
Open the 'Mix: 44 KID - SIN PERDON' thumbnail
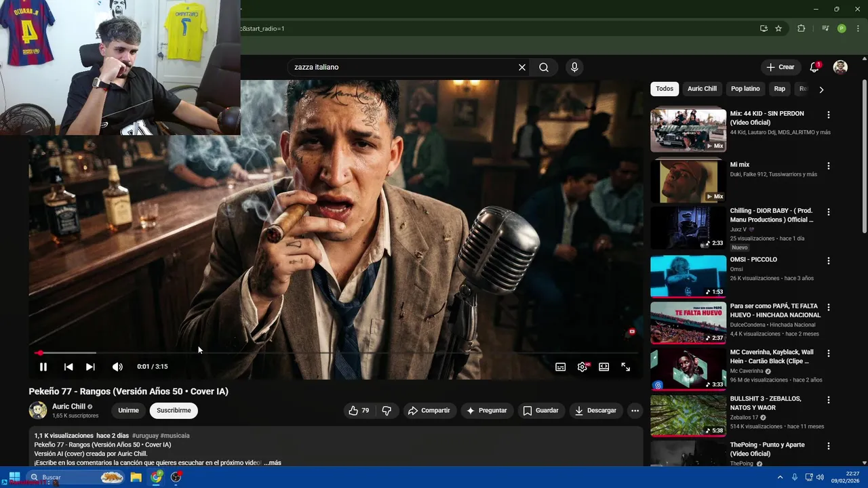pyautogui.click(x=688, y=130)
